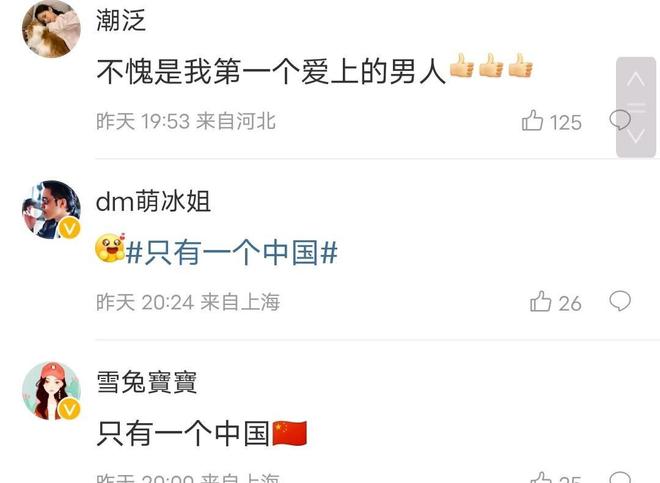Open 潮泛's profile avatar
660x483 pixels.
click(x=51, y=29)
